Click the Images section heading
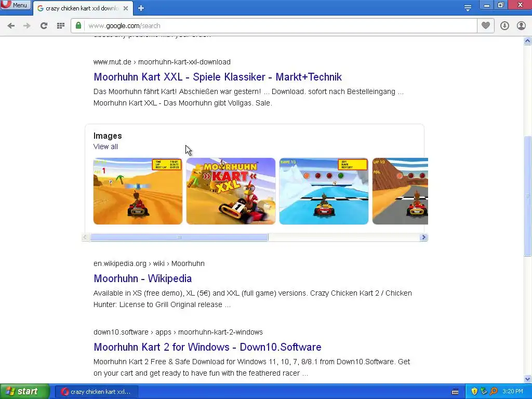This screenshot has width=532, height=399. pyautogui.click(x=108, y=136)
